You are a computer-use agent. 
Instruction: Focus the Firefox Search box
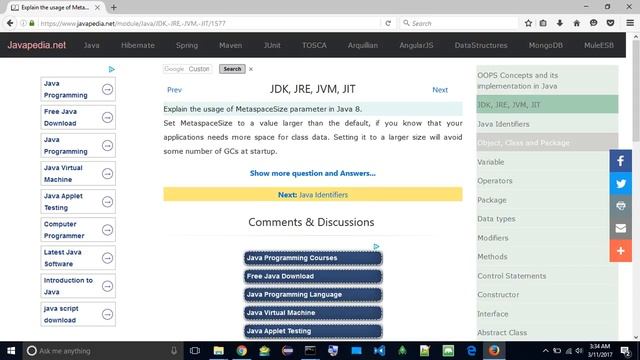click(458, 23)
